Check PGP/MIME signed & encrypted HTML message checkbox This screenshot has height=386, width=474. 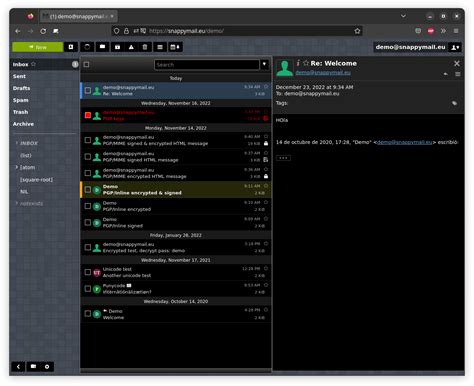tap(88, 140)
